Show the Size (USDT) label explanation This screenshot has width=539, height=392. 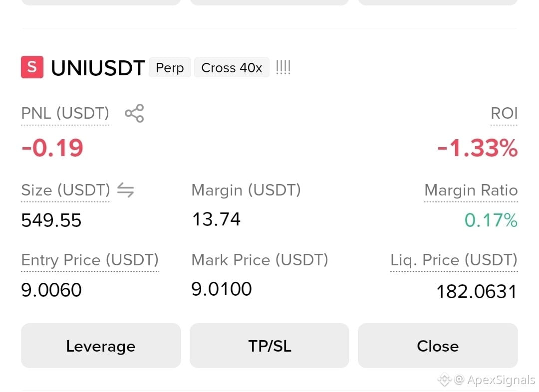click(x=66, y=190)
